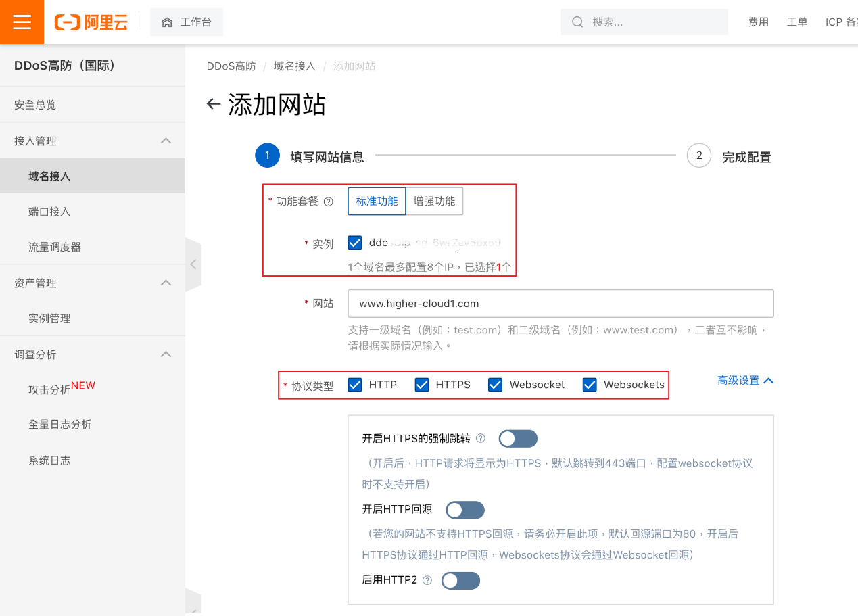Image resolution: width=858 pixels, height=616 pixels.
Task: Click the website domain input field
Action: 560,304
